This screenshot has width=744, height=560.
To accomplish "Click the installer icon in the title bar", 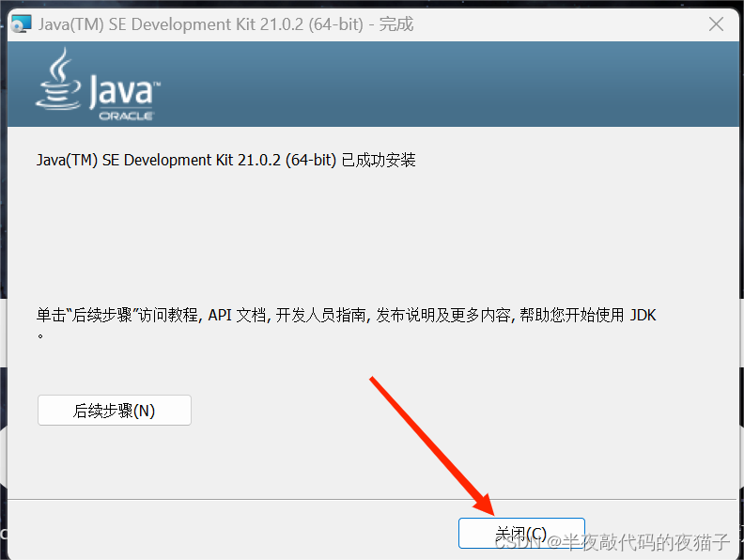I will pos(22,23).
